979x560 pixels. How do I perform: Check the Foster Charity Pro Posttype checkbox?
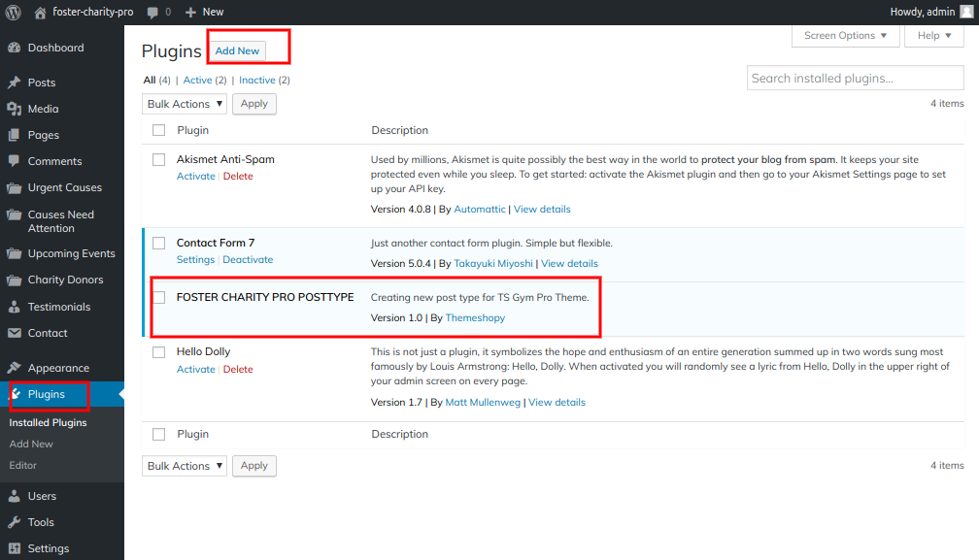pyautogui.click(x=159, y=297)
